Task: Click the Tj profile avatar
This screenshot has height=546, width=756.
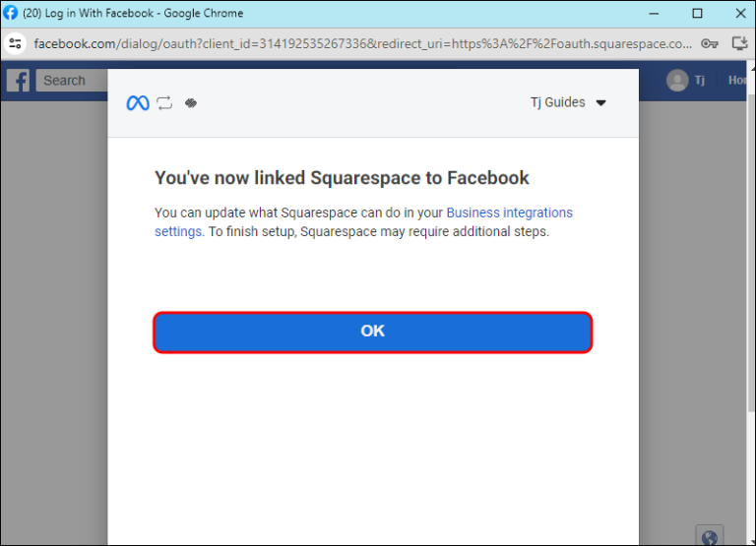Action: 677,81
